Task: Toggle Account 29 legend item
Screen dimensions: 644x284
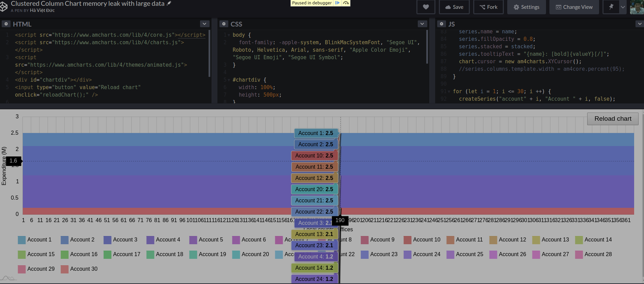Action: coord(36,269)
